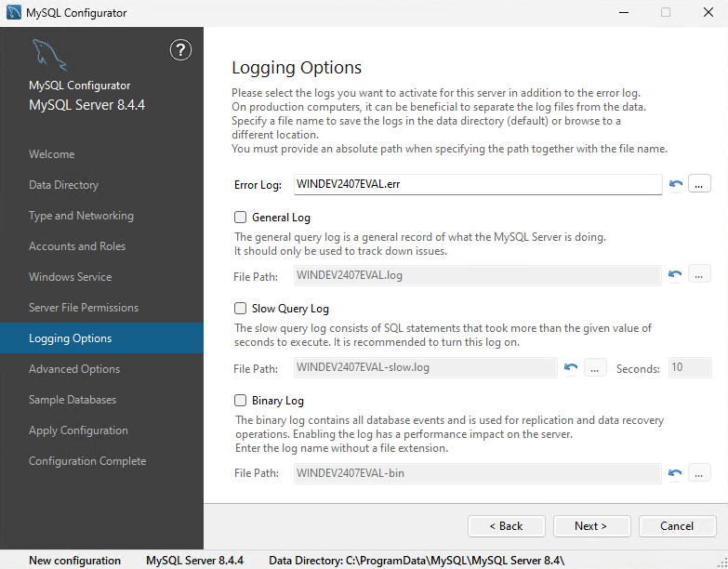
Task: Revert the Binary Log file path
Action: point(675,473)
